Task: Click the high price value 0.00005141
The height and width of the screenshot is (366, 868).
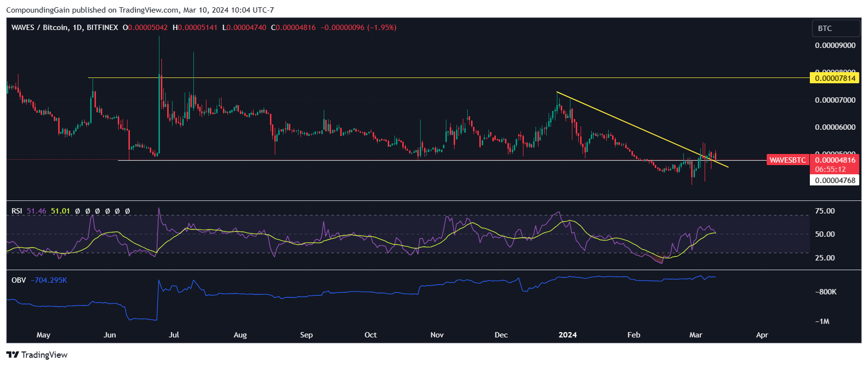Action: [x=198, y=28]
